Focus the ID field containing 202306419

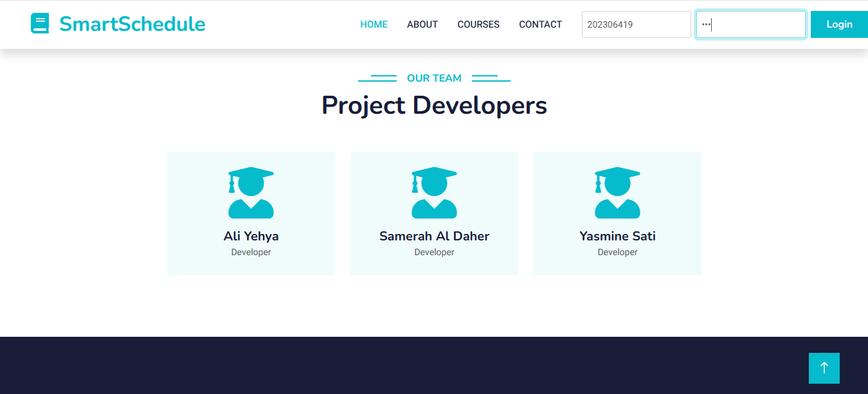point(636,24)
